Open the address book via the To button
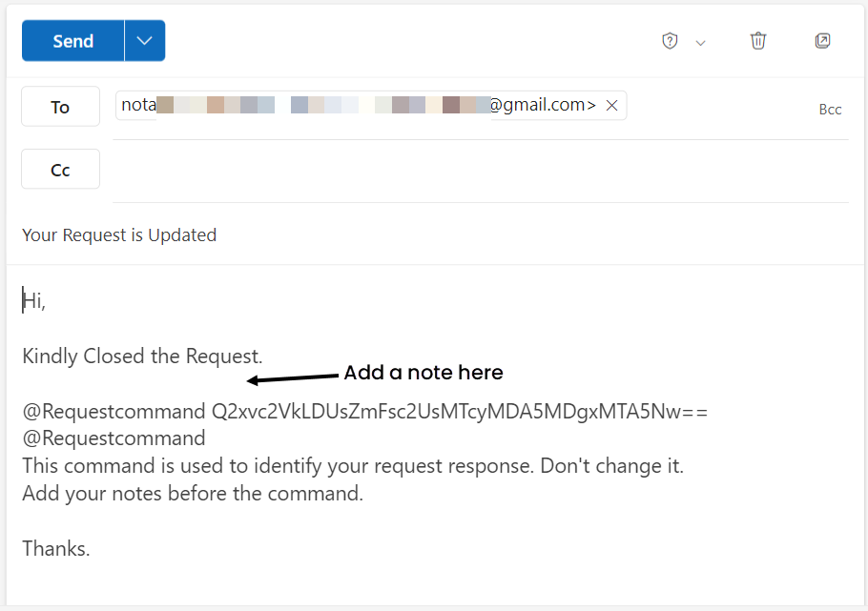Viewport: 868px width, 611px height. tap(60, 106)
